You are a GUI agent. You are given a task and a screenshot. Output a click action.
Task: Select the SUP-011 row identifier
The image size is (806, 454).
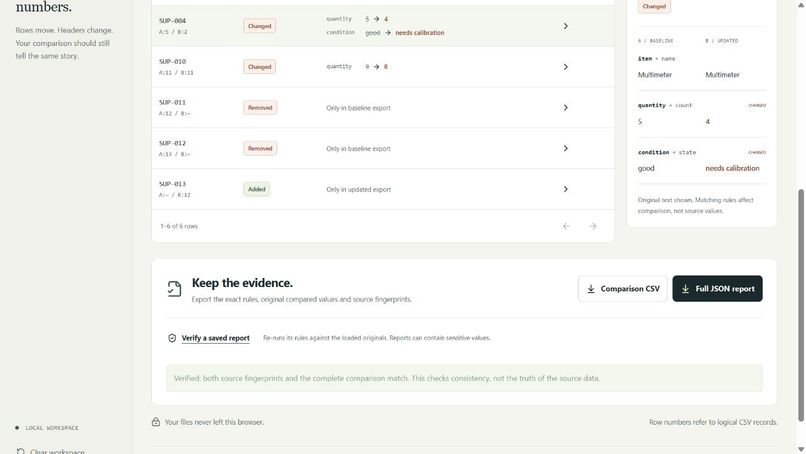172,102
